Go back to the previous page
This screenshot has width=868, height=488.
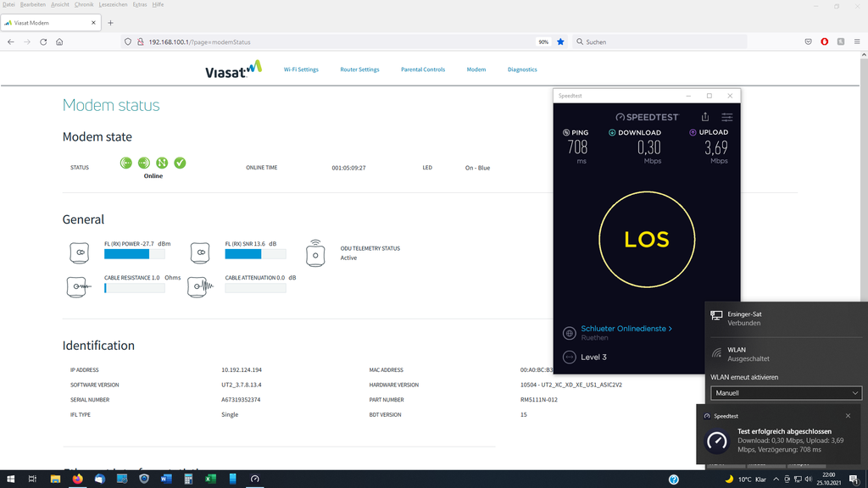pos(11,42)
